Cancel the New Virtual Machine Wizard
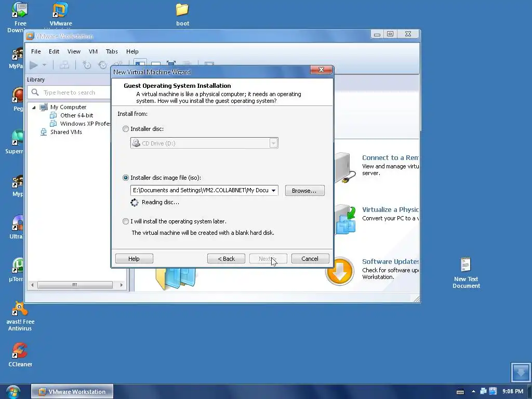This screenshot has height=399, width=532. coord(310,259)
